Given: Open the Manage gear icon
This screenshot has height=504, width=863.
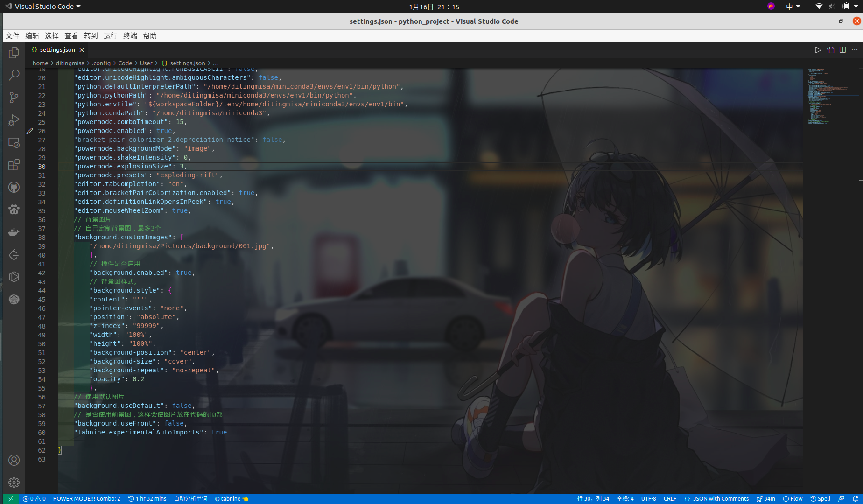Looking at the screenshot, I should [x=14, y=483].
